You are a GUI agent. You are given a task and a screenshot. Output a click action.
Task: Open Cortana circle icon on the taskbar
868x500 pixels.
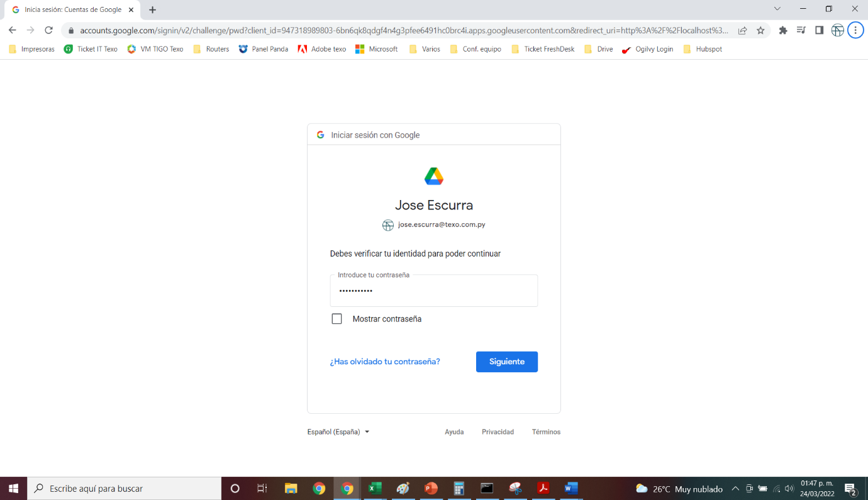(x=235, y=488)
